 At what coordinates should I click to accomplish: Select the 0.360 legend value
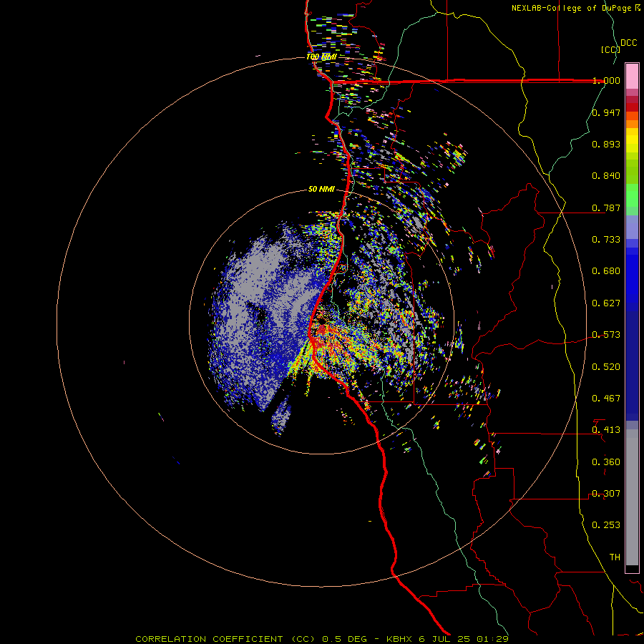click(606, 462)
